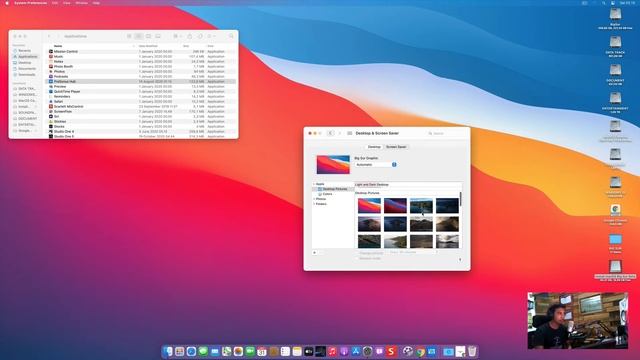Eject the Install volume in Finder sidebar
Screen dimensions: 640x360
(x=36, y=107)
